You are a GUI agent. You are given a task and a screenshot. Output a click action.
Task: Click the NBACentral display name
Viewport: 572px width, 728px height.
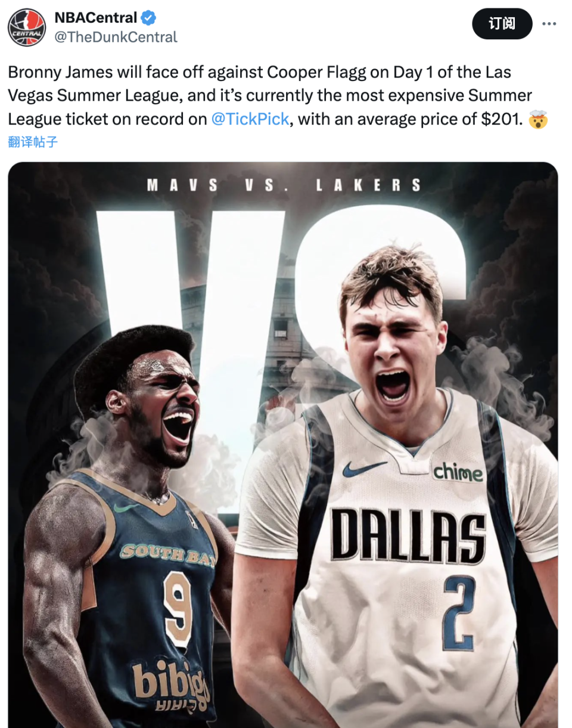click(x=96, y=18)
